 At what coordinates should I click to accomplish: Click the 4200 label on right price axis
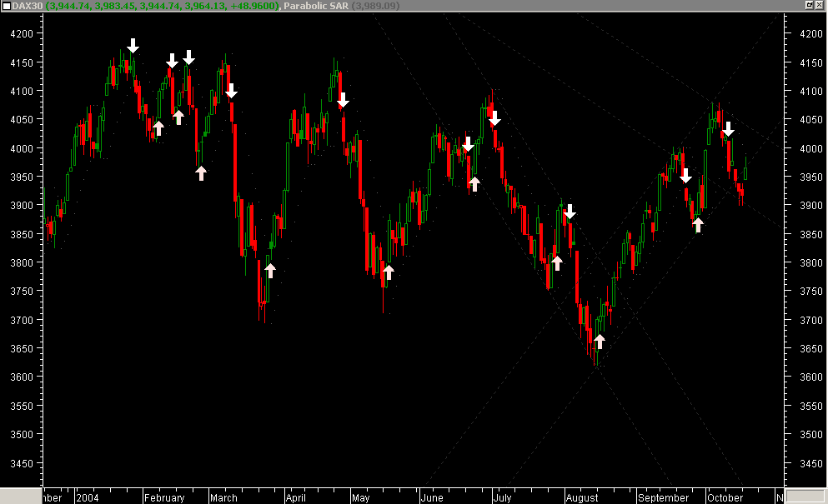click(811, 34)
